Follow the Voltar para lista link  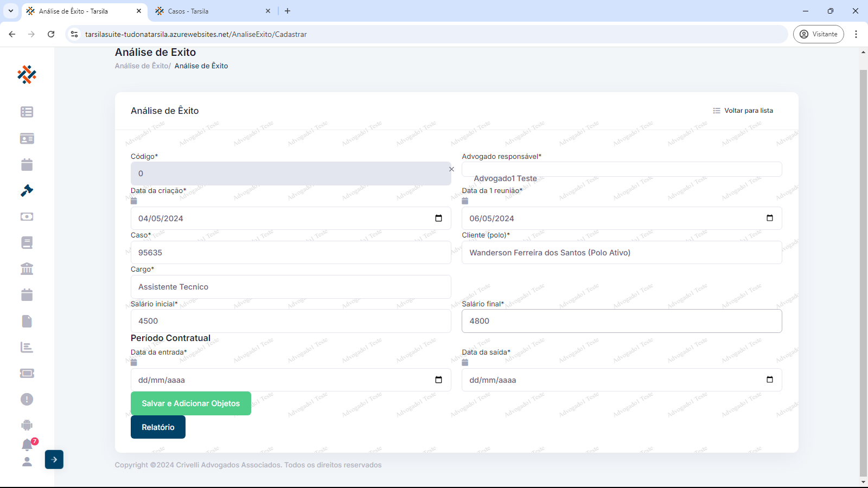pyautogui.click(x=743, y=111)
